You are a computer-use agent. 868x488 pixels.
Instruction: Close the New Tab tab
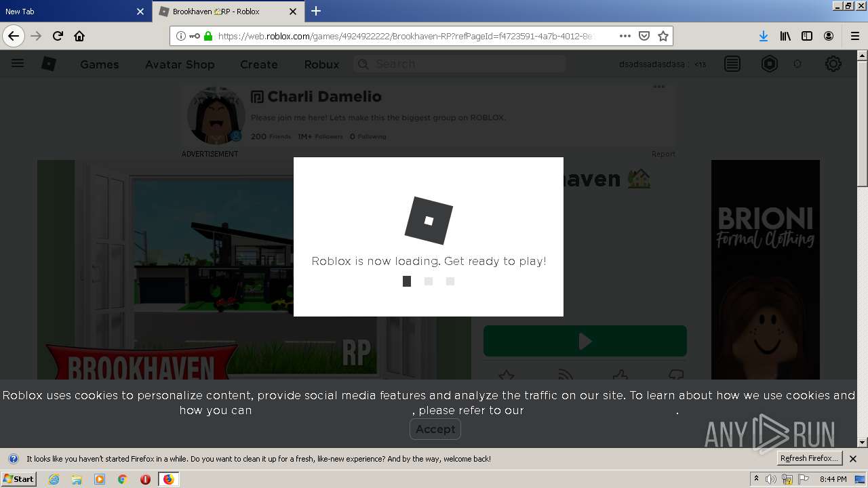coord(140,12)
